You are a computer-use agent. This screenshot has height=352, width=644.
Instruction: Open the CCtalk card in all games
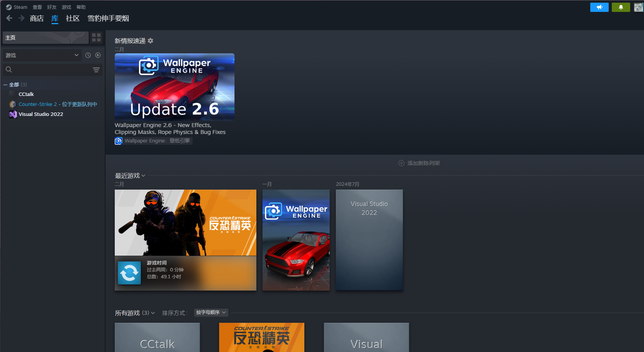click(x=157, y=337)
